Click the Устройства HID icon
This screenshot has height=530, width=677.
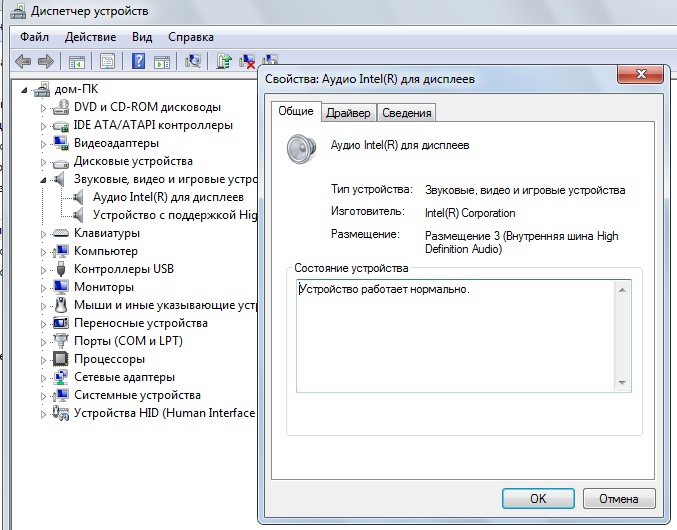coord(60,413)
